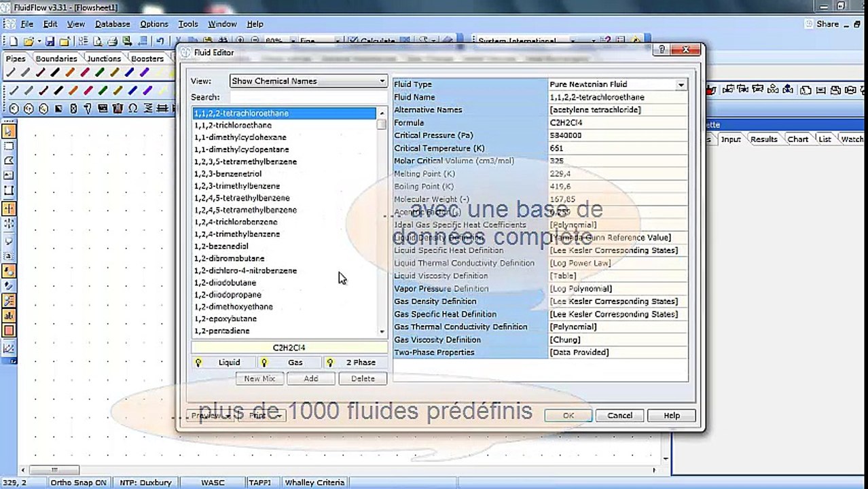Click the Fluid Editor help question mark button
Image resolution: width=868 pixels, height=489 pixels.
click(662, 50)
